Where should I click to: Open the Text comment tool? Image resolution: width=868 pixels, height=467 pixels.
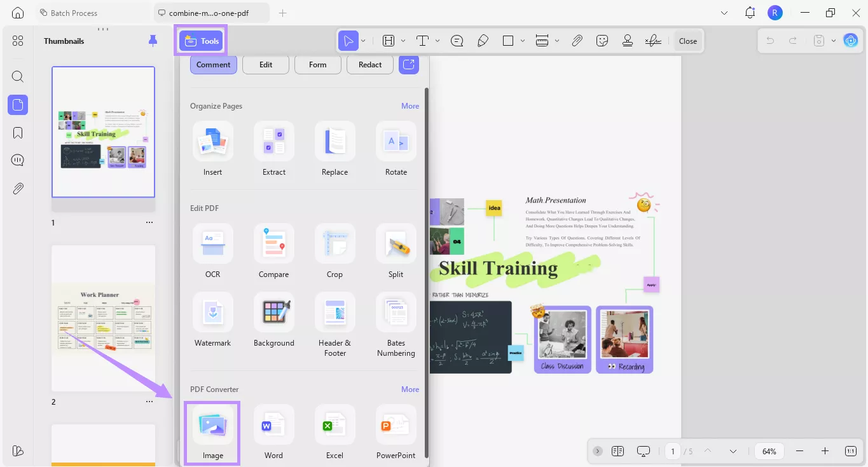pyautogui.click(x=422, y=40)
